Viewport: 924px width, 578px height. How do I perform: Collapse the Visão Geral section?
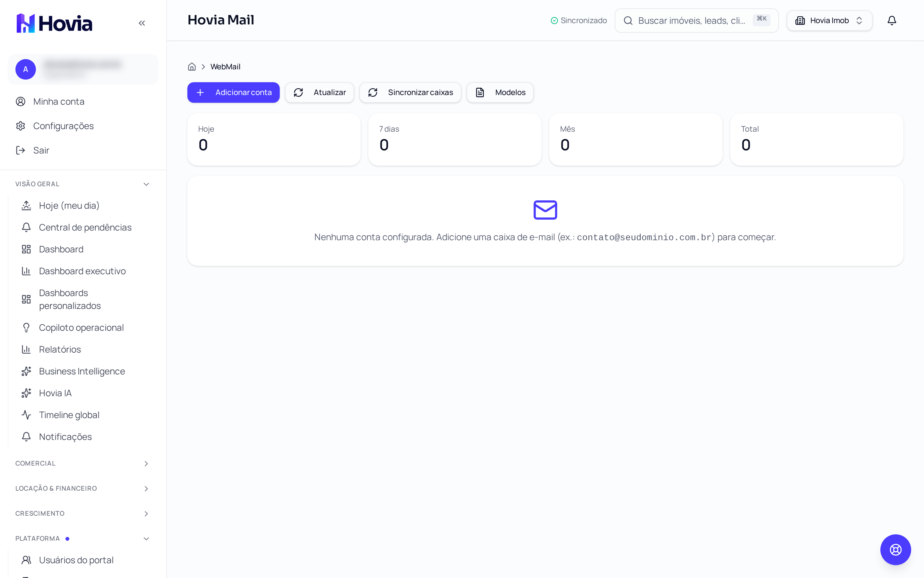(x=82, y=184)
